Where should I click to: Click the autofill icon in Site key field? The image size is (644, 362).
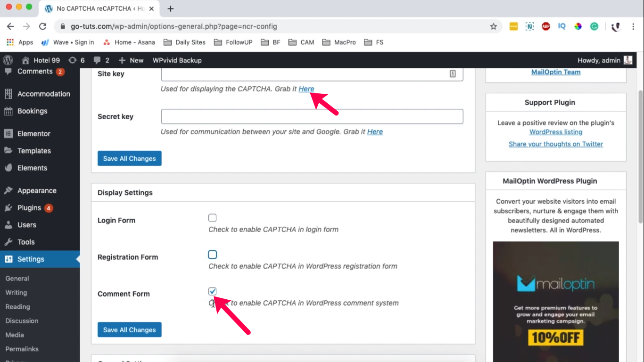pyautogui.click(x=453, y=74)
